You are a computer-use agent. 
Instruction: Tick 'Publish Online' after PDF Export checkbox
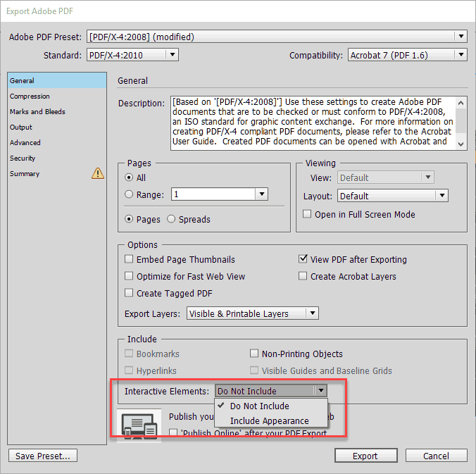pyautogui.click(x=173, y=432)
